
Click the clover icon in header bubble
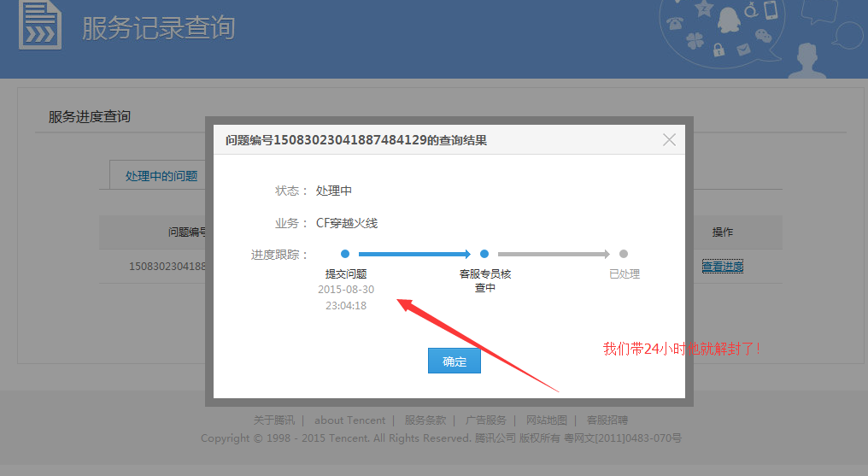pos(695,40)
